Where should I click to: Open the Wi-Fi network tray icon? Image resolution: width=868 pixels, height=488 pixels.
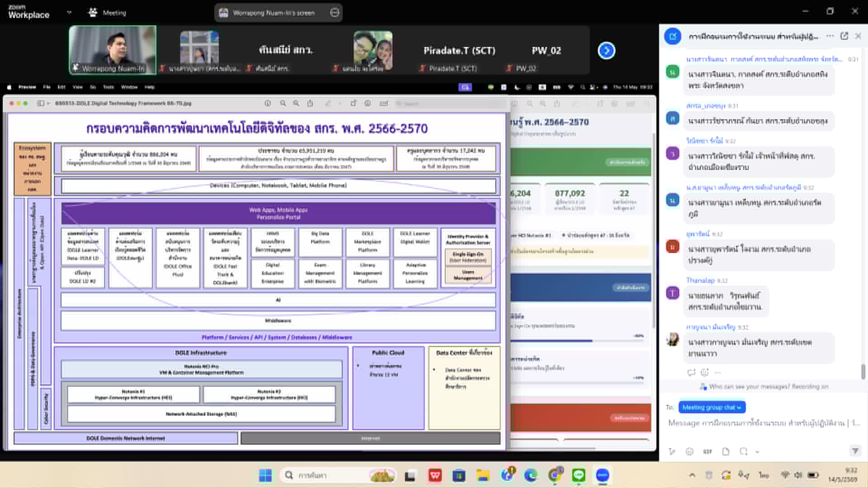tap(785, 475)
